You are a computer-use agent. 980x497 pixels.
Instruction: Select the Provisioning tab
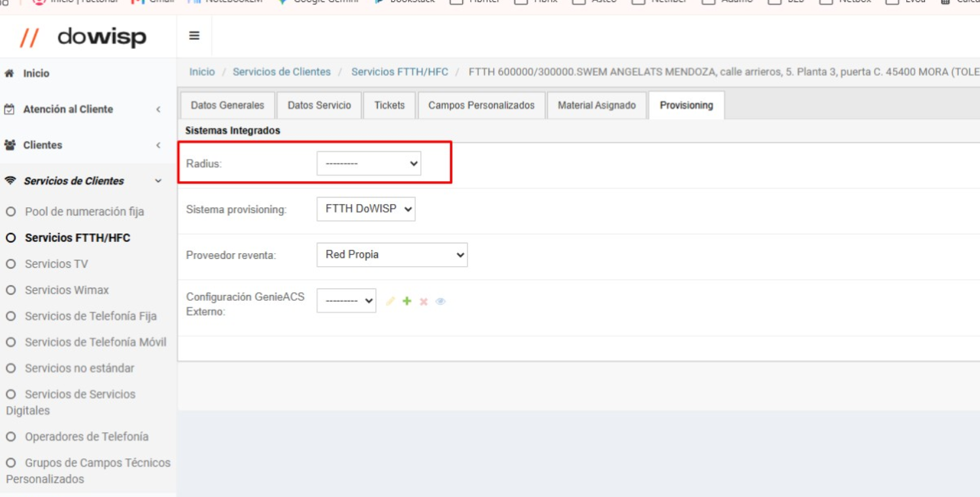(x=686, y=105)
